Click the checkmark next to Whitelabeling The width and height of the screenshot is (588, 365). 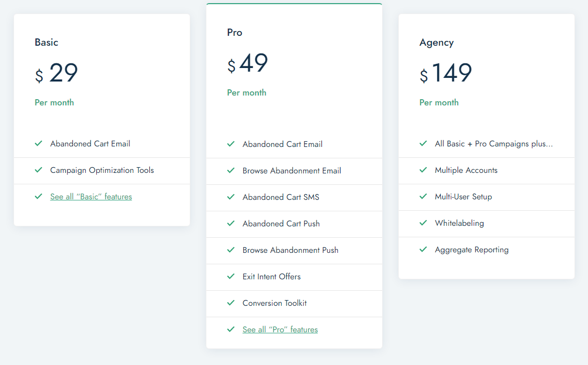tap(423, 223)
